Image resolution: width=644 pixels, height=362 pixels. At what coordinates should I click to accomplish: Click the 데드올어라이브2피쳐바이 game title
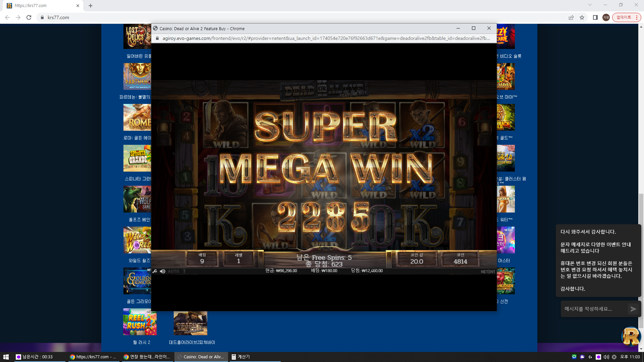click(192, 342)
